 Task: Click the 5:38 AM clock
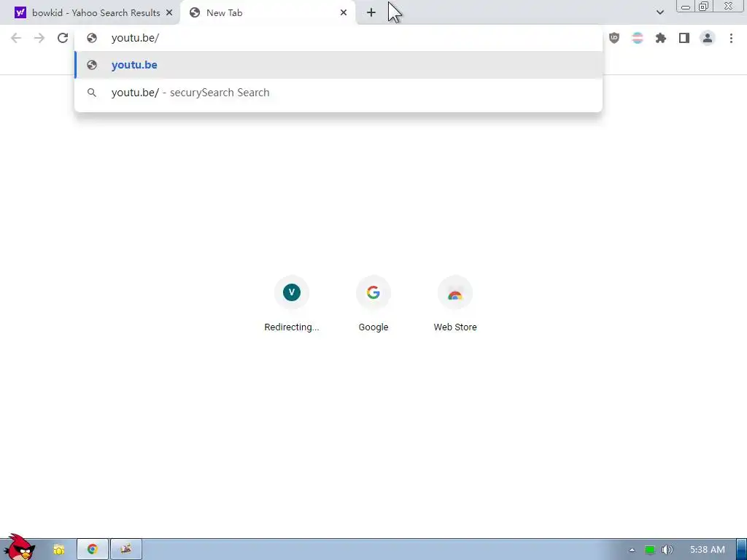(x=708, y=550)
